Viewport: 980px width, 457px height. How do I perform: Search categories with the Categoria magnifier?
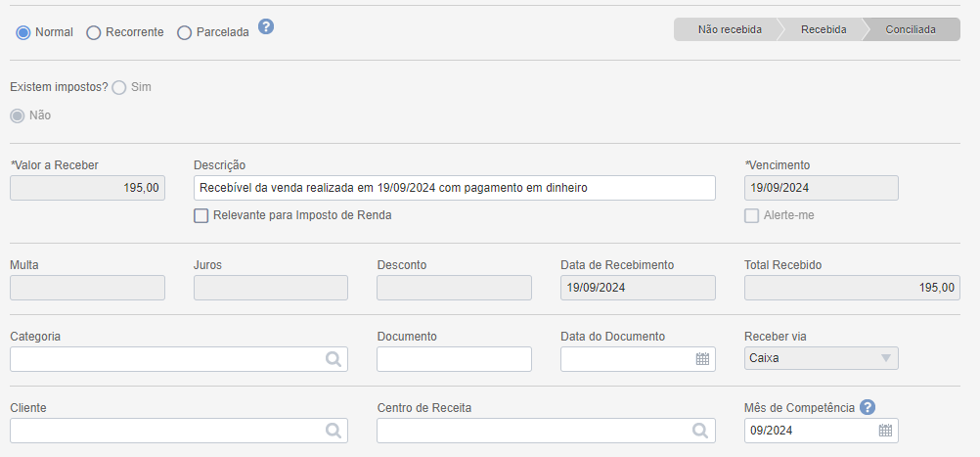(x=334, y=359)
